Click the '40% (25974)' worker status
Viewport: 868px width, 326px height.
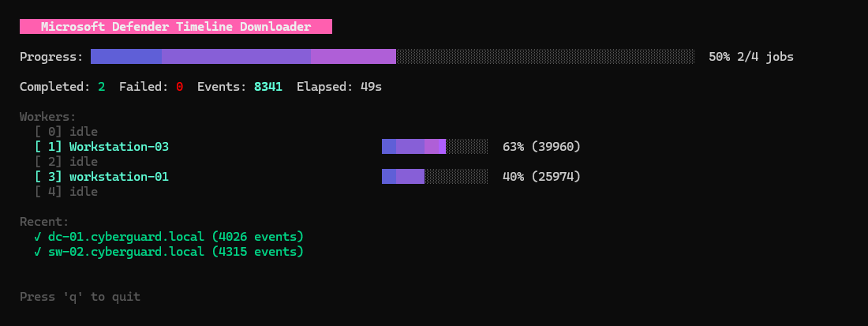pyautogui.click(x=541, y=177)
